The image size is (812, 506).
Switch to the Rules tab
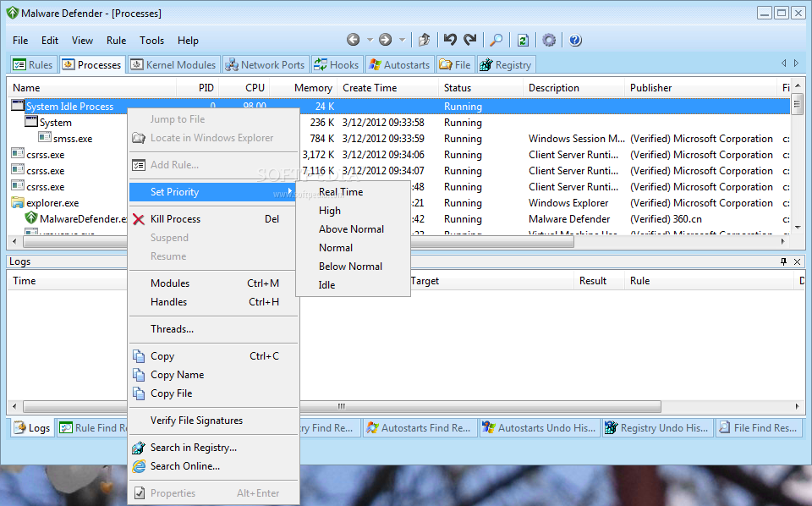coord(33,65)
